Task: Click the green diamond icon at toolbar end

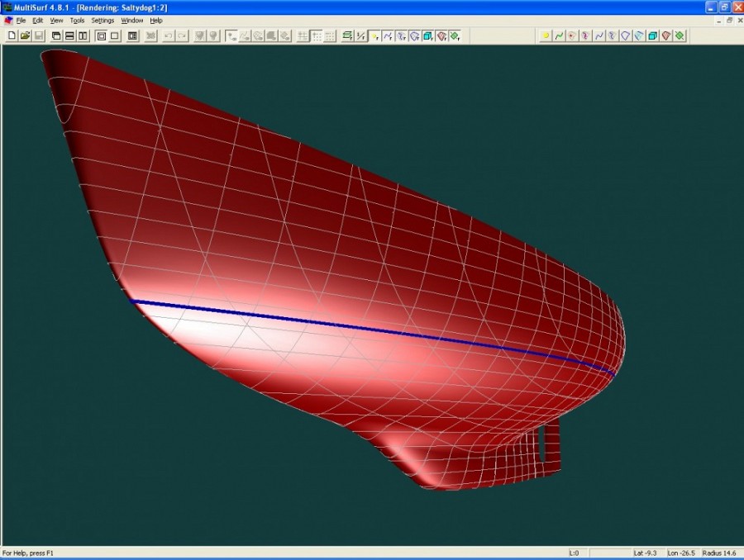Action: coord(680,36)
